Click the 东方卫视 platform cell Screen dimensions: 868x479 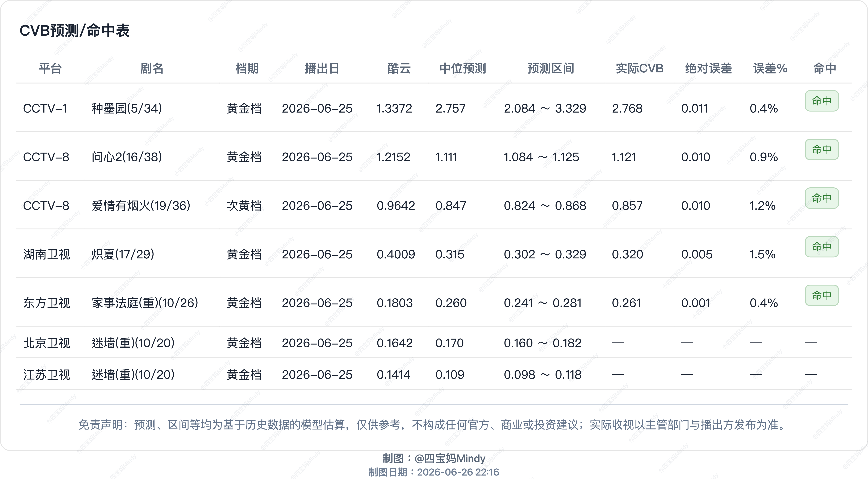coord(47,303)
